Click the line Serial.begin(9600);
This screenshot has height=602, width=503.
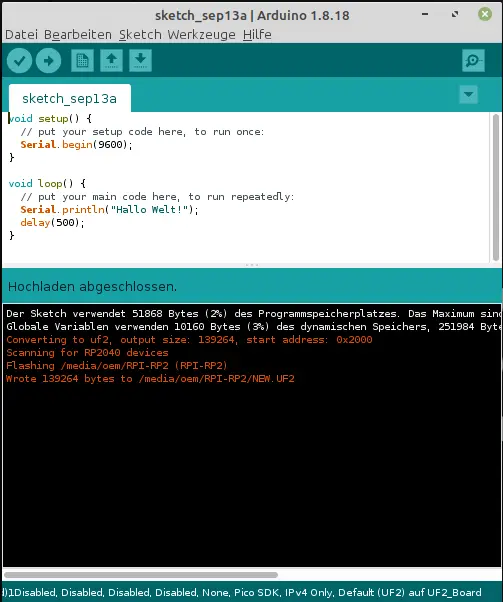click(76, 145)
